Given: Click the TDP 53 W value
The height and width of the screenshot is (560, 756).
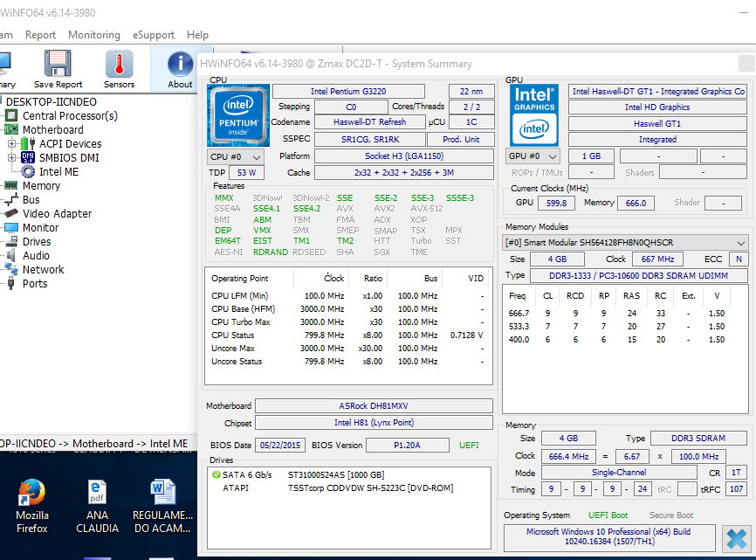Looking at the screenshot, I should coord(246,173).
